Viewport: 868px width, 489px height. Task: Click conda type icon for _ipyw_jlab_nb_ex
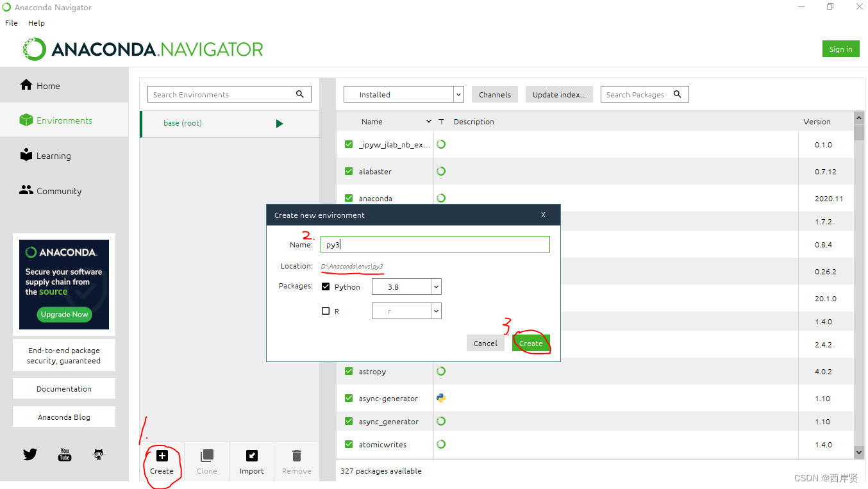[x=441, y=144]
